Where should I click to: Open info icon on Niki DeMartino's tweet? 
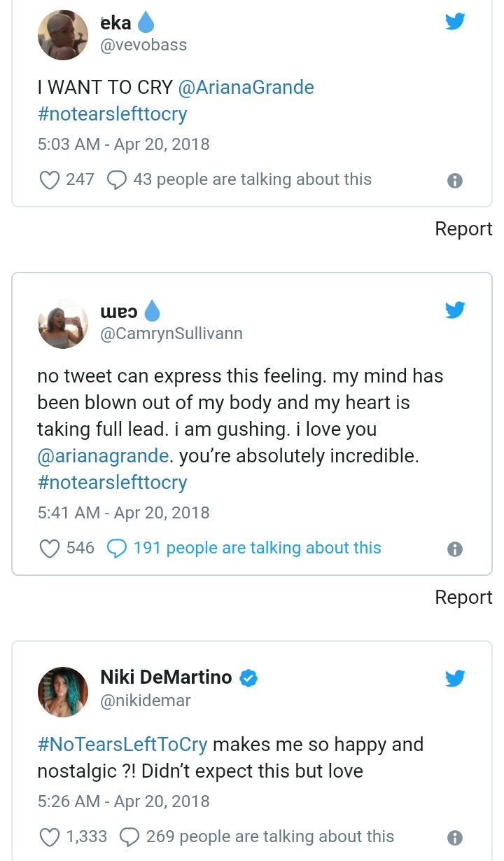(454, 837)
